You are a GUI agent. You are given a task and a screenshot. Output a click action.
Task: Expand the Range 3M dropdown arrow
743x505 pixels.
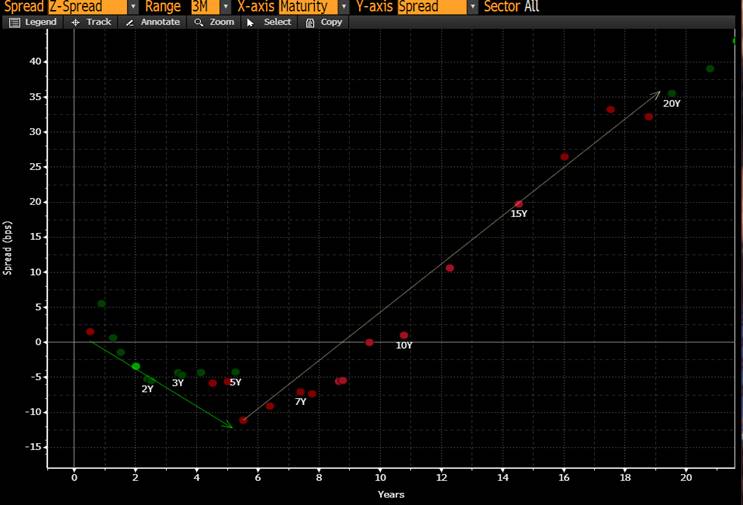coord(226,7)
